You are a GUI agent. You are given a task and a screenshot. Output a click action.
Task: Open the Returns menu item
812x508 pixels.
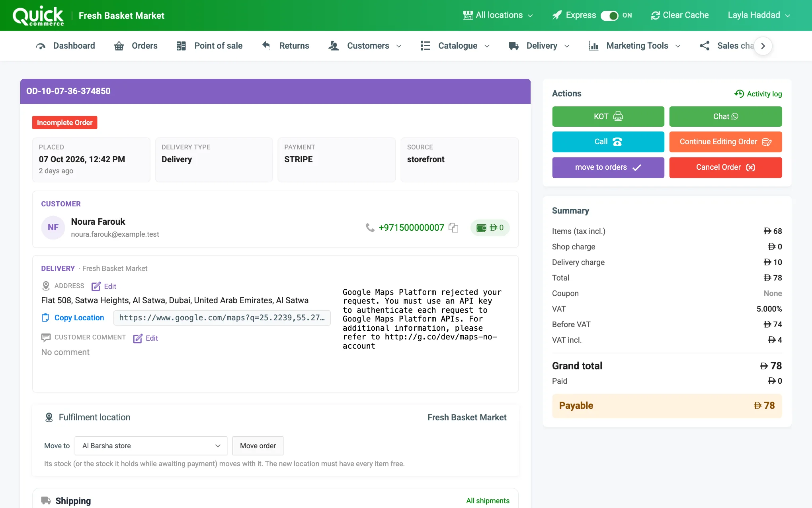pos(285,46)
